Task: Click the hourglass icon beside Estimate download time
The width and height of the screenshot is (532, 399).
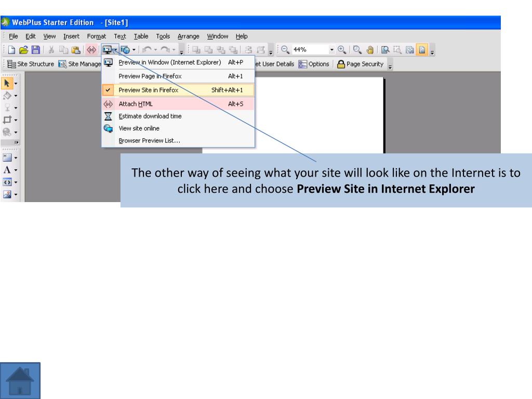Action: [108, 116]
